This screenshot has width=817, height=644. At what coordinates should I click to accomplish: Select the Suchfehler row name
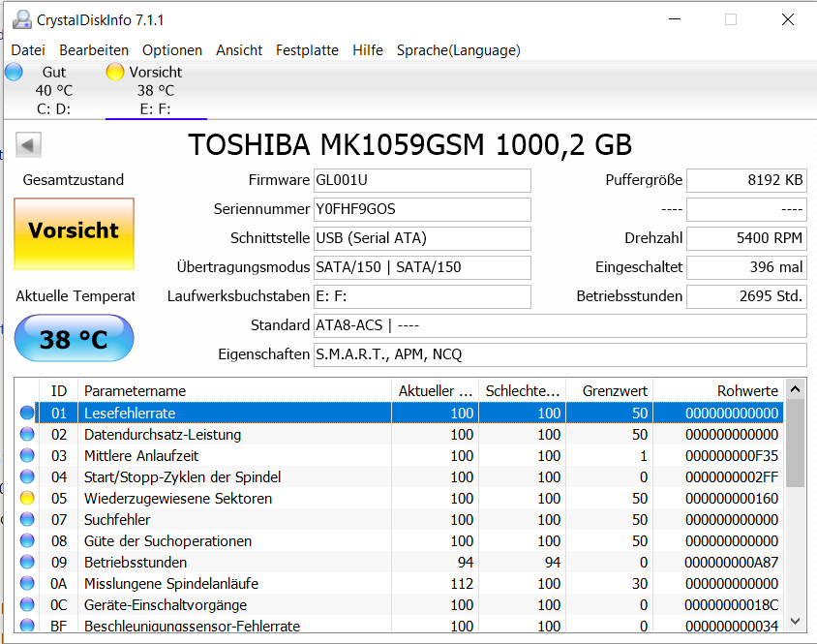coord(117,520)
